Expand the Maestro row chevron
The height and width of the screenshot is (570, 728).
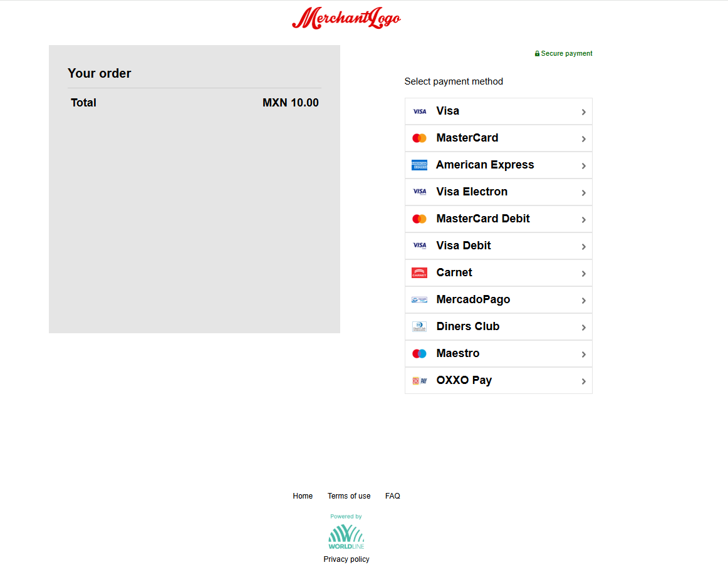click(x=584, y=354)
